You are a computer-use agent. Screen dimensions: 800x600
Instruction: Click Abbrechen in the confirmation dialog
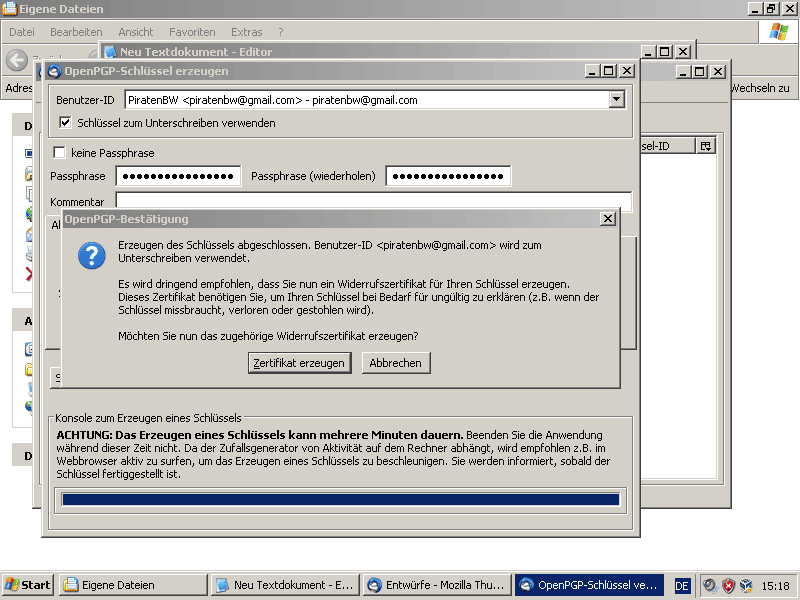point(395,363)
